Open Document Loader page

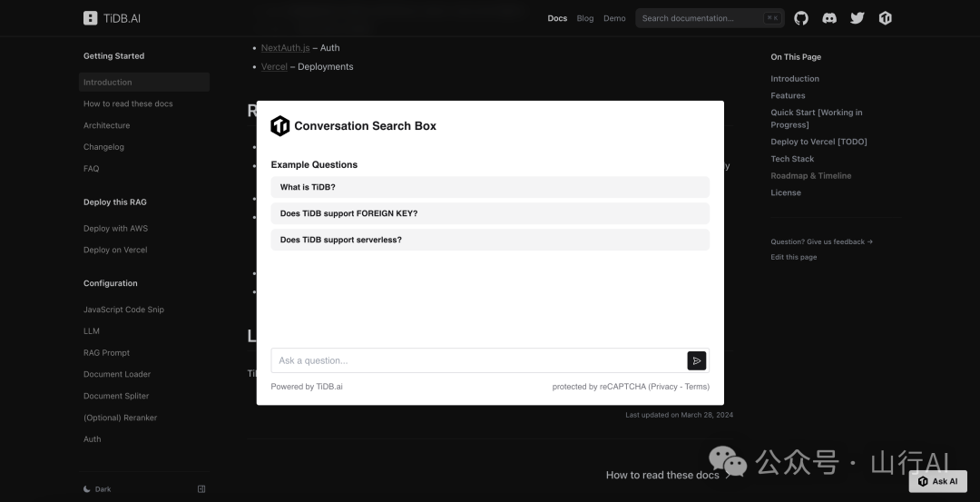tap(117, 374)
